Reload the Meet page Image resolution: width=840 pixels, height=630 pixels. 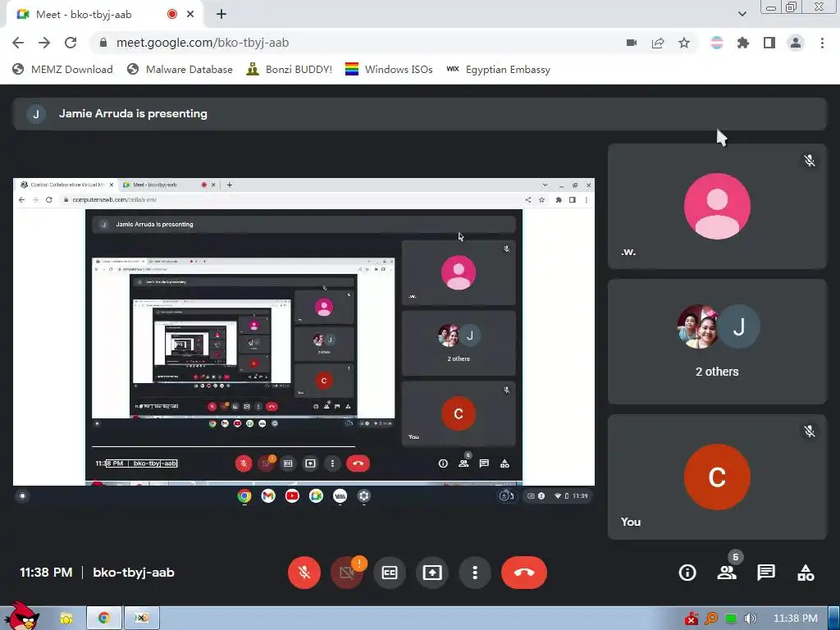(x=71, y=43)
